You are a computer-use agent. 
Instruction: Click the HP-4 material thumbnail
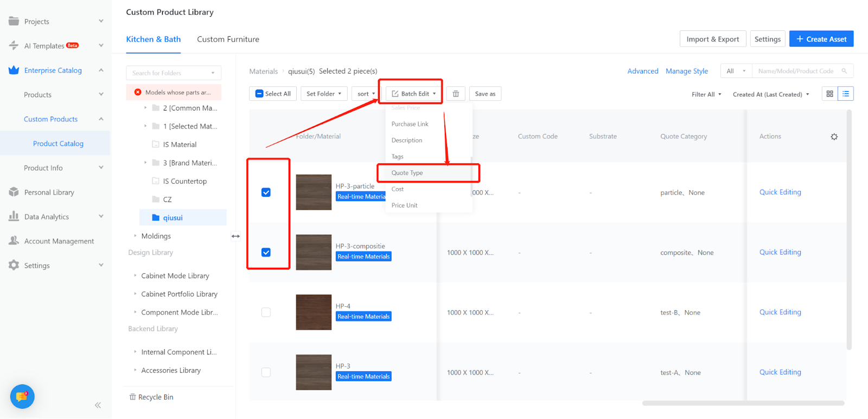click(314, 312)
